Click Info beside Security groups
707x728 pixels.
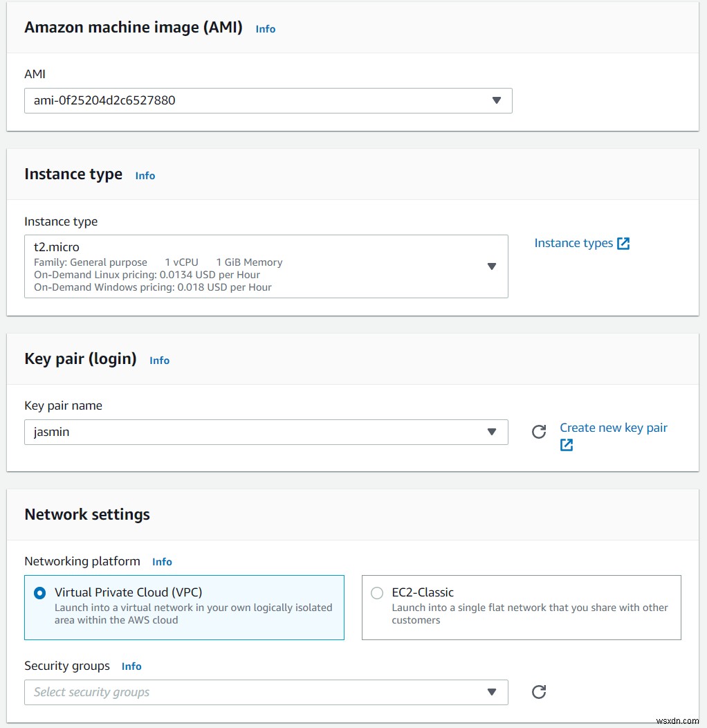pos(131,666)
